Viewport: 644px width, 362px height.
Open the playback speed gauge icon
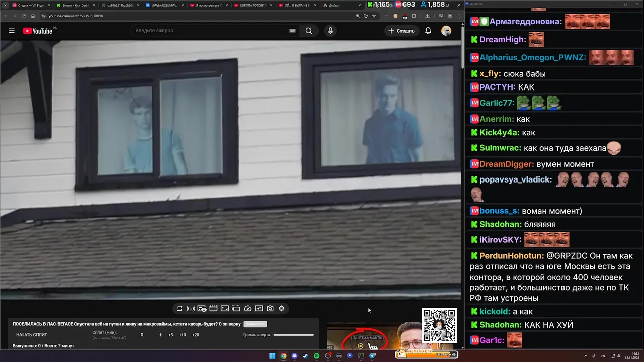coord(248,308)
